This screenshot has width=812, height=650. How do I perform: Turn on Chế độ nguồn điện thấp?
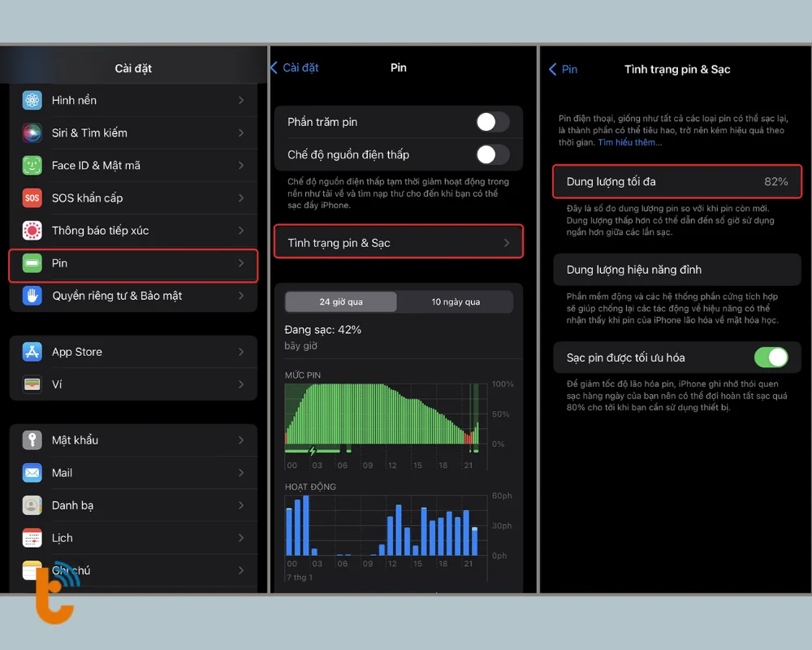(x=492, y=154)
